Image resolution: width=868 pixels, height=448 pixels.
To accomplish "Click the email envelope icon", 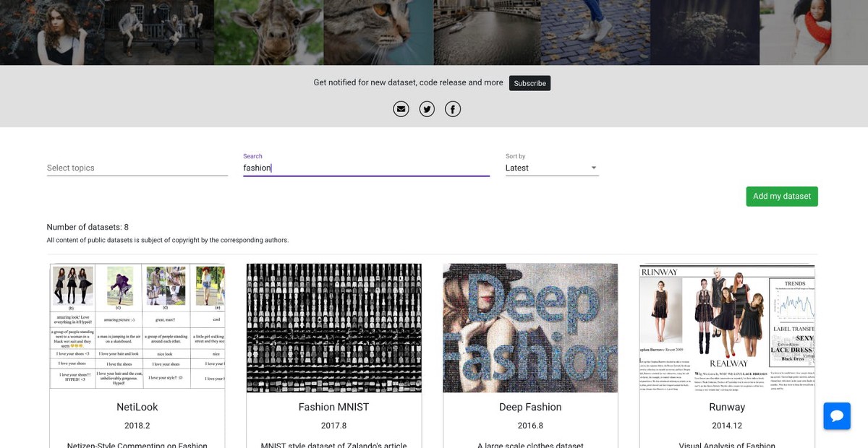I will [401, 109].
